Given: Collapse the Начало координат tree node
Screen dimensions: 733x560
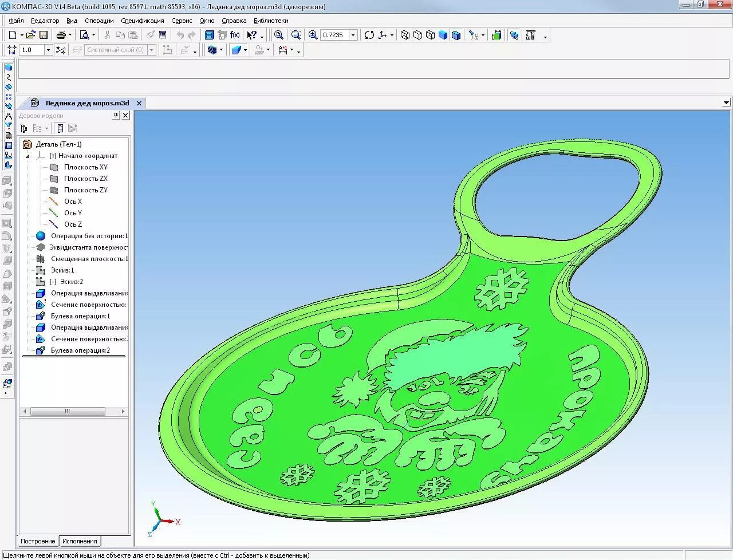Looking at the screenshot, I should (x=27, y=156).
